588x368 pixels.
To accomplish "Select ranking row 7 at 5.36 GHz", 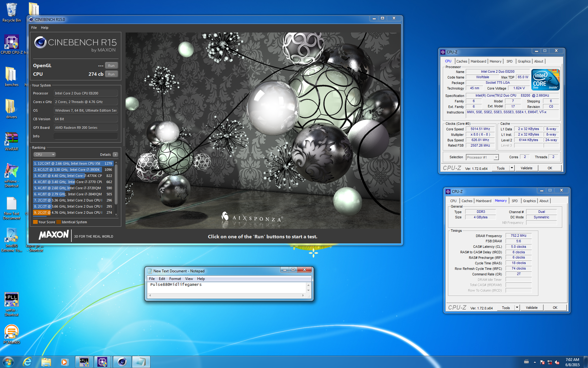I will [x=73, y=200].
